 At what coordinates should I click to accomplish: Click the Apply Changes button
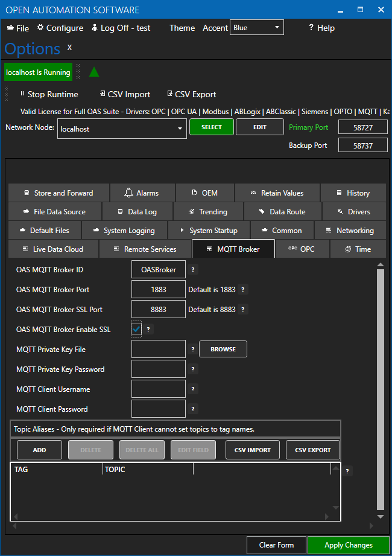348,545
